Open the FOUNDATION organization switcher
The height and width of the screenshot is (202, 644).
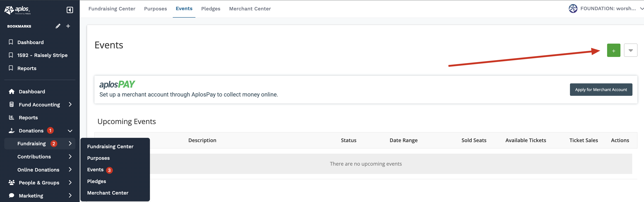(605, 9)
